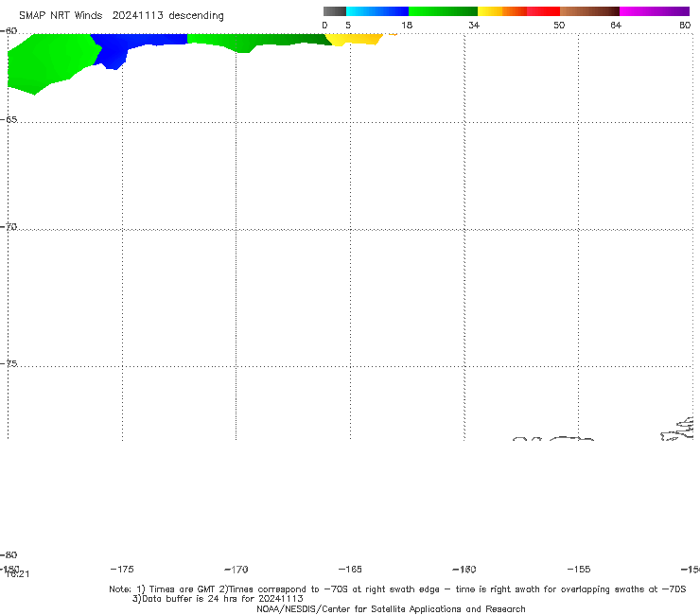The height and width of the screenshot is (615, 700).
Task: Click the "-80" latitude label
Action: click(x=9, y=554)
